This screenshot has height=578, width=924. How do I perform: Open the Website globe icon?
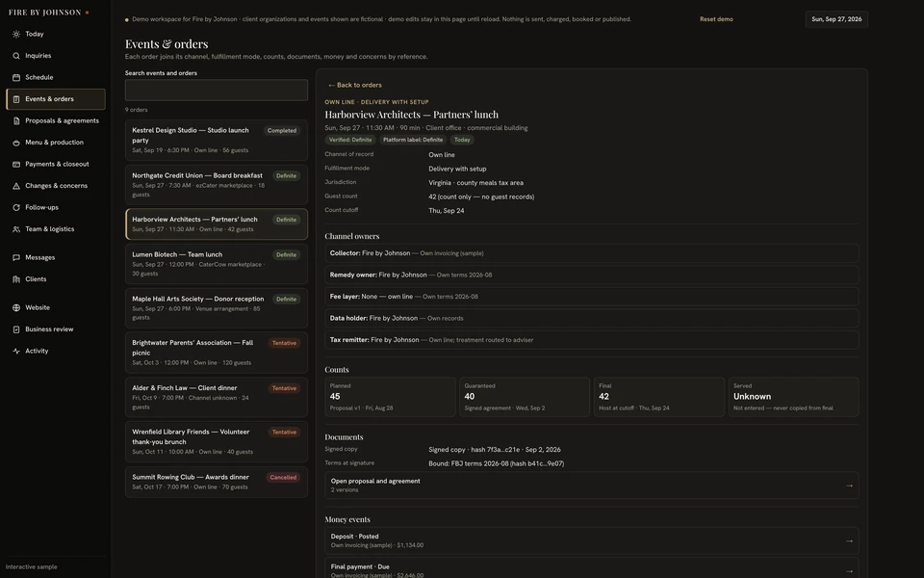tap(16, 308)
